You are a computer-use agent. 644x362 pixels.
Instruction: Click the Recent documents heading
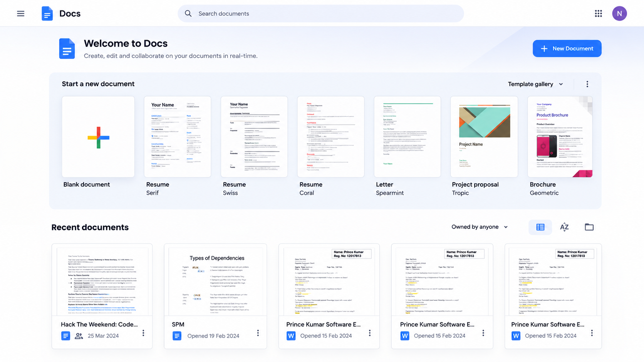90,227
